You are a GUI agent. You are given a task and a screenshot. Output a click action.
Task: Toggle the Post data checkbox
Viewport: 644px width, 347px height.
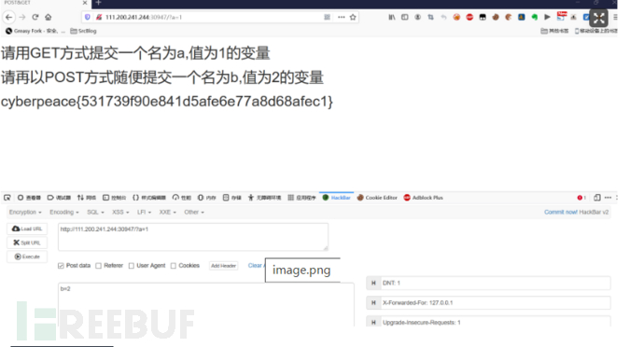point(61,266)
